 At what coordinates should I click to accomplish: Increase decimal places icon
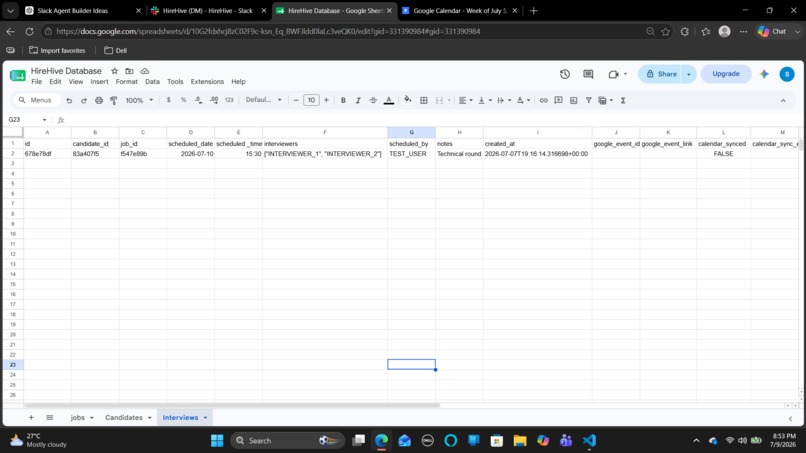(214, 100)
